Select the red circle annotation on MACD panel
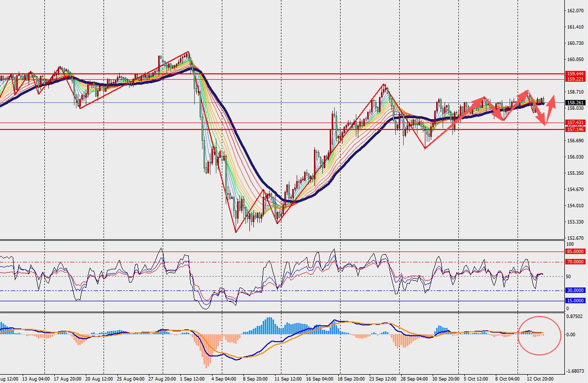This screenshot has width=588, height=383. 539,335
